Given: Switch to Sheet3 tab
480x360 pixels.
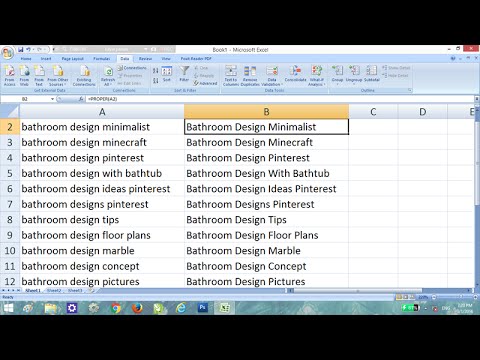Looking at the screenshot, I should point(75,291).
